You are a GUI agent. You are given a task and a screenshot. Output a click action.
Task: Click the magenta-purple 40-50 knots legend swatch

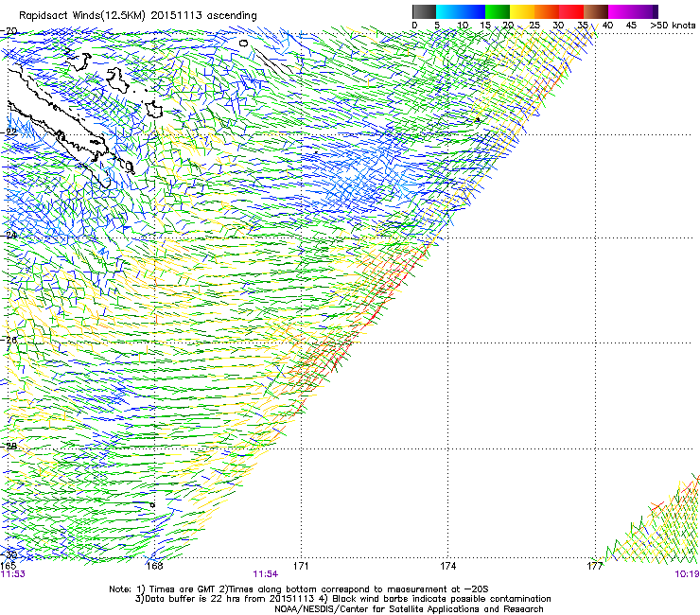point(633,11)
